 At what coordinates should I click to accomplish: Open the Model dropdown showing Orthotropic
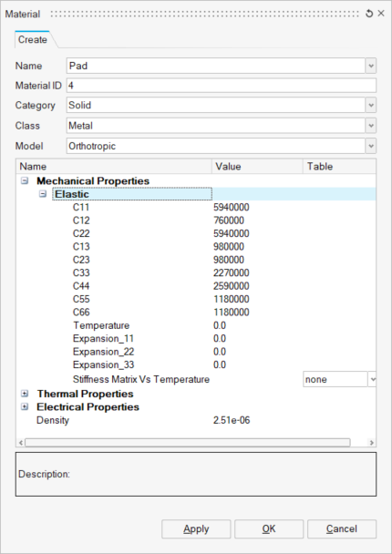pos(371,146)
